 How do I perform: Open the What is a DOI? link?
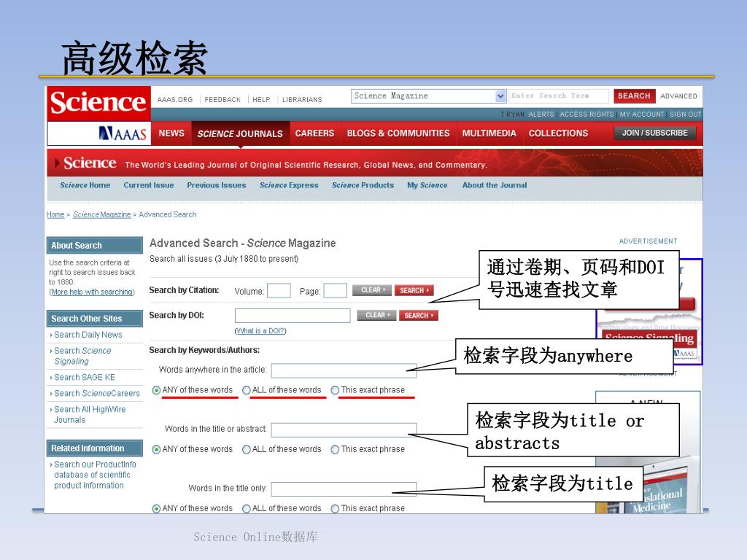coord(260,331)
